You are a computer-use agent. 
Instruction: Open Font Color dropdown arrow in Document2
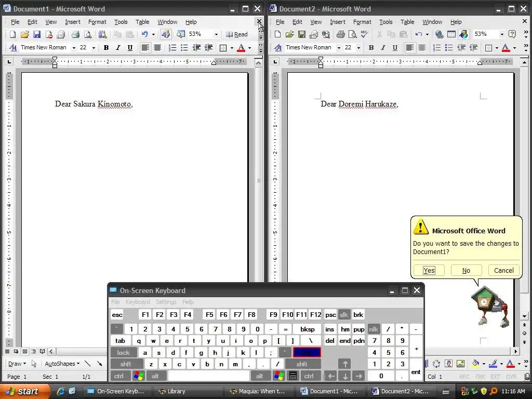tap(515, 48)
